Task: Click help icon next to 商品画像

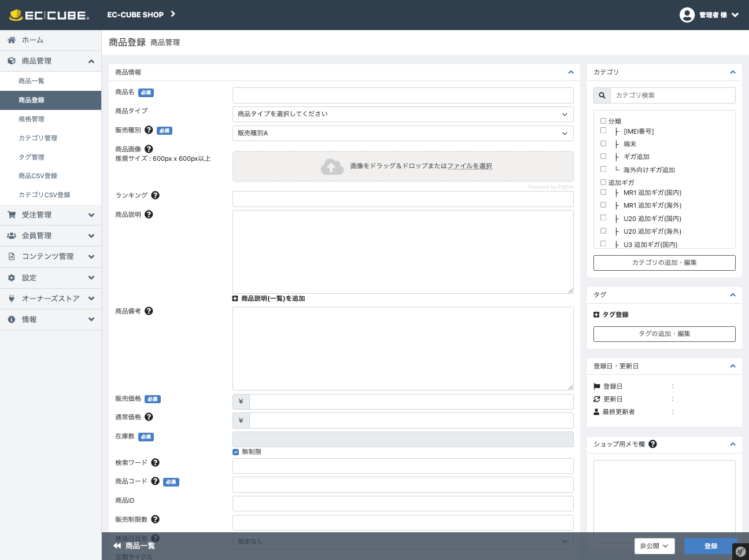Action: click(149, 149)
